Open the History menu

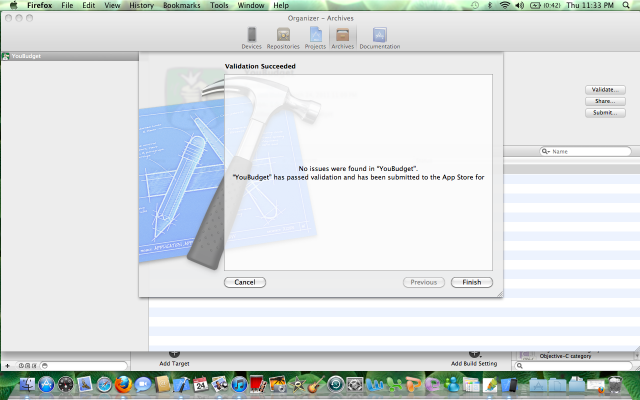[142, 5]
